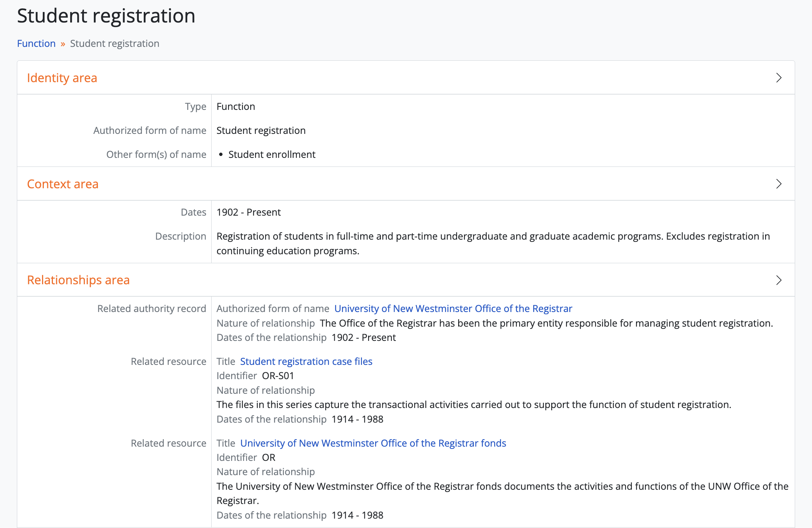Click the Relationships area heading
This screenshot has width=812, height=528.
click(x=78, y=280)
